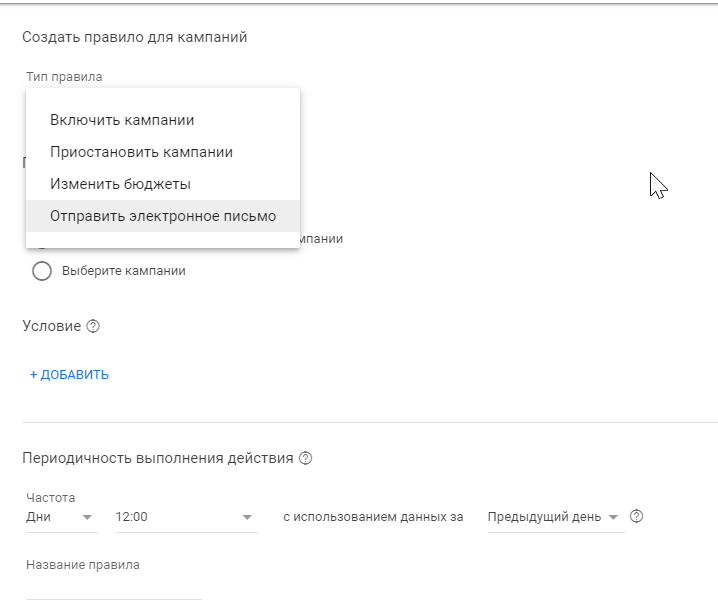Open help for Периодичность выполнения действия
This screenshot has width=718, height=613.
pos(306,458)
